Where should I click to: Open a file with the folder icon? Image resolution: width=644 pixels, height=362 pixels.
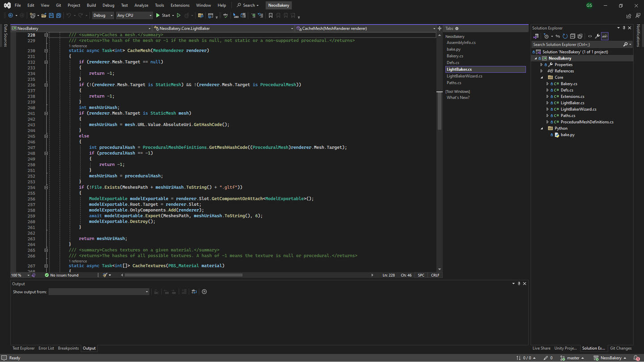tap(44, 16)
